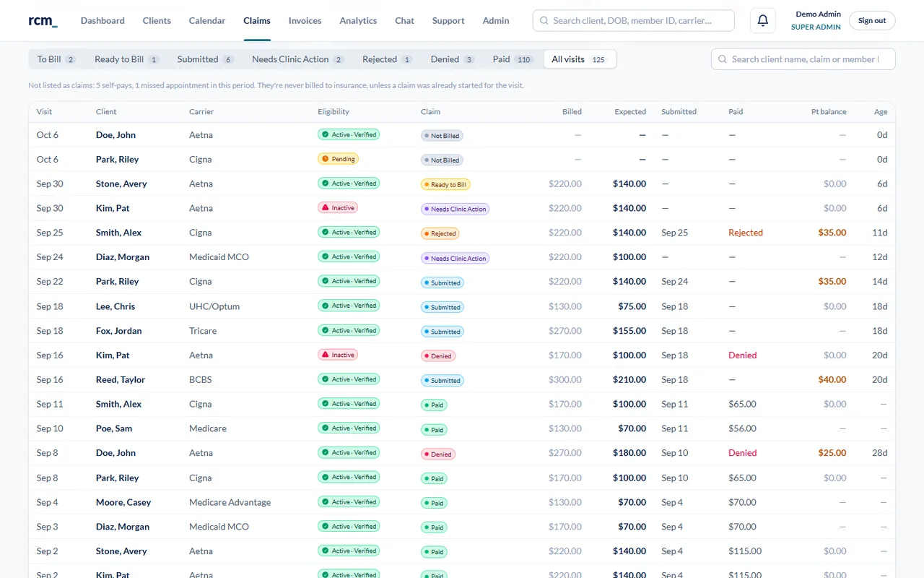
Task: Open client Moore, Casey
Action: pyautogui.click(x=123, y=502)
